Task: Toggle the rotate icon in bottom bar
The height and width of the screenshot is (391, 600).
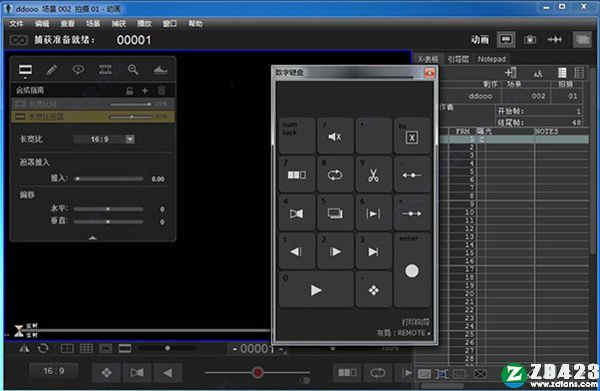Action: [x=43, y=349]
